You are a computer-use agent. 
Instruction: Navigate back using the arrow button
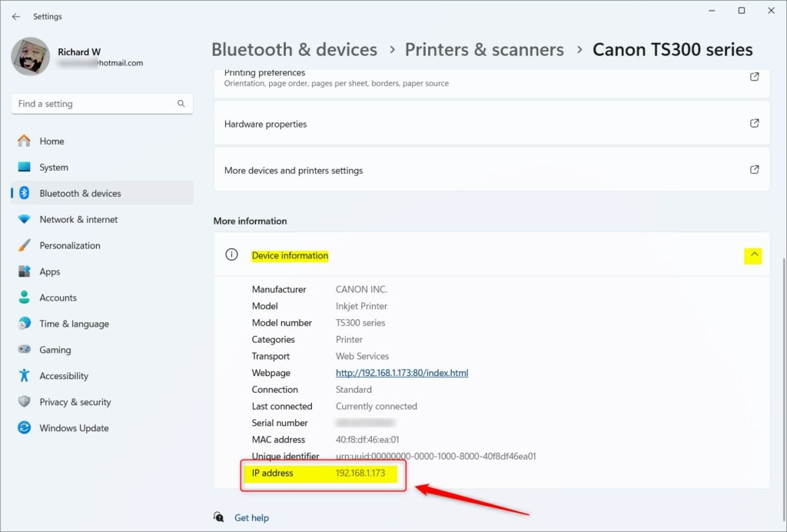point(15,15)
